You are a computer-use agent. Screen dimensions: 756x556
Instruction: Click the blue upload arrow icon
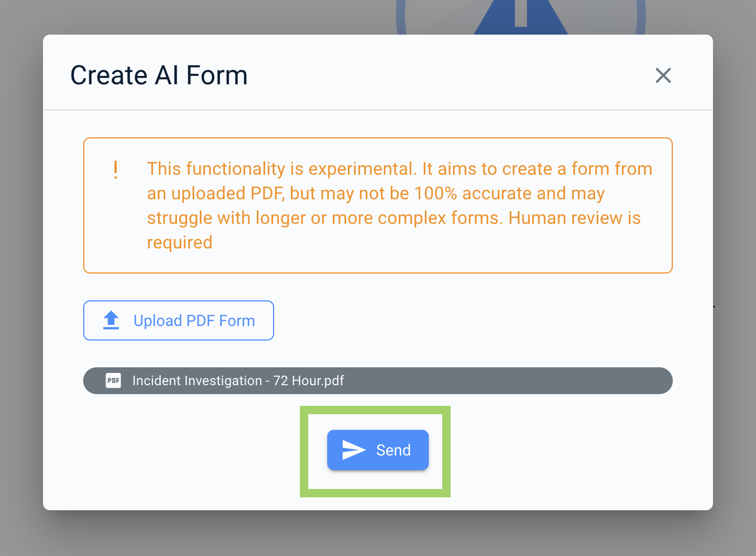pos(111,320)
